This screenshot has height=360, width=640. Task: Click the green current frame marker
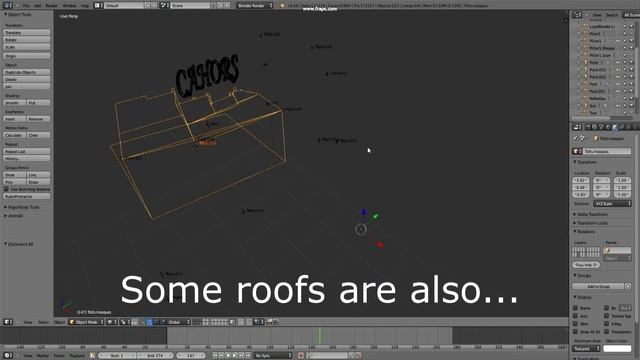(320, 336)
